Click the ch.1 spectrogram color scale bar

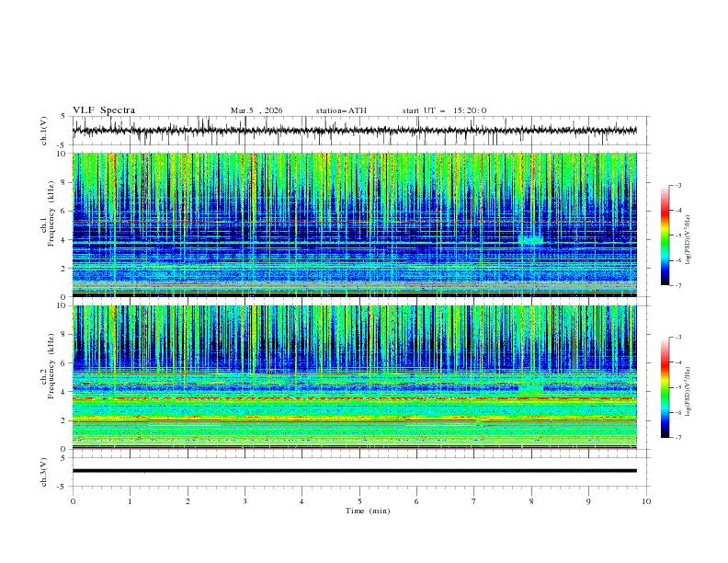tap(665, 236)
